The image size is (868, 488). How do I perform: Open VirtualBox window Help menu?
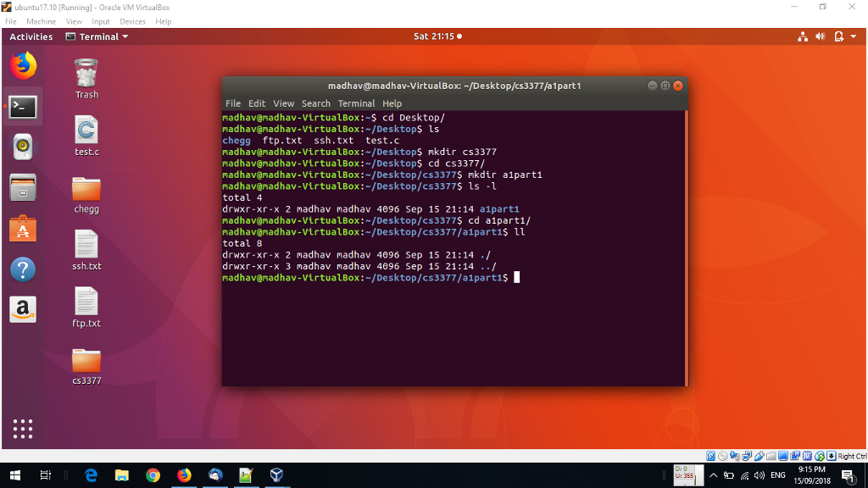click(164, 21)
